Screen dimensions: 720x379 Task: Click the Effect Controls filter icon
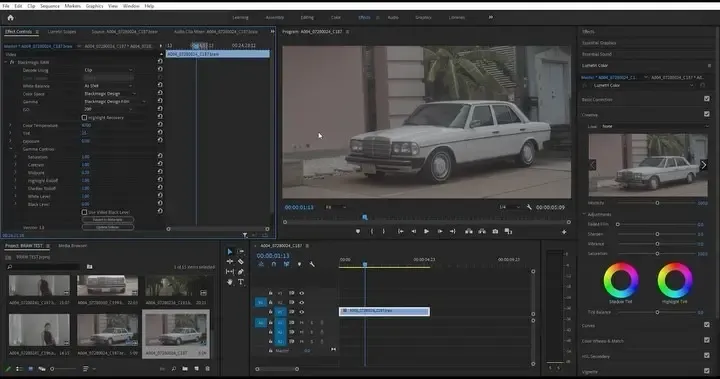click(245, 235)
